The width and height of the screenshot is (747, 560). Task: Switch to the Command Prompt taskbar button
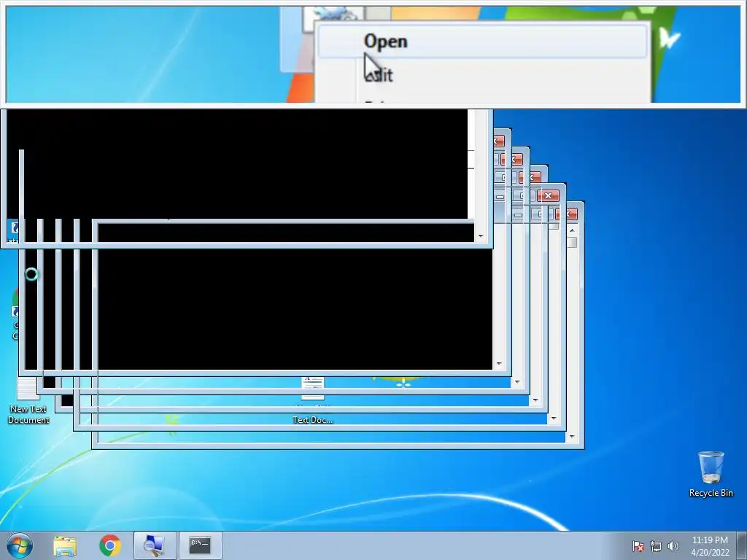[200, 545]
